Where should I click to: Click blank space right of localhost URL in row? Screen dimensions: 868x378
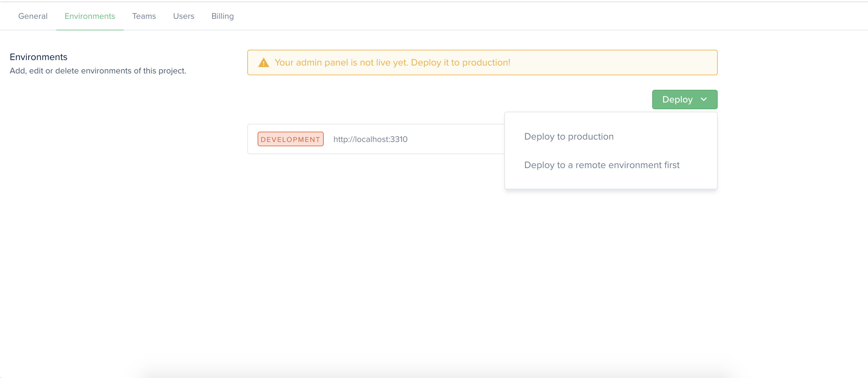pyautogui.click(x=458, y=139)
